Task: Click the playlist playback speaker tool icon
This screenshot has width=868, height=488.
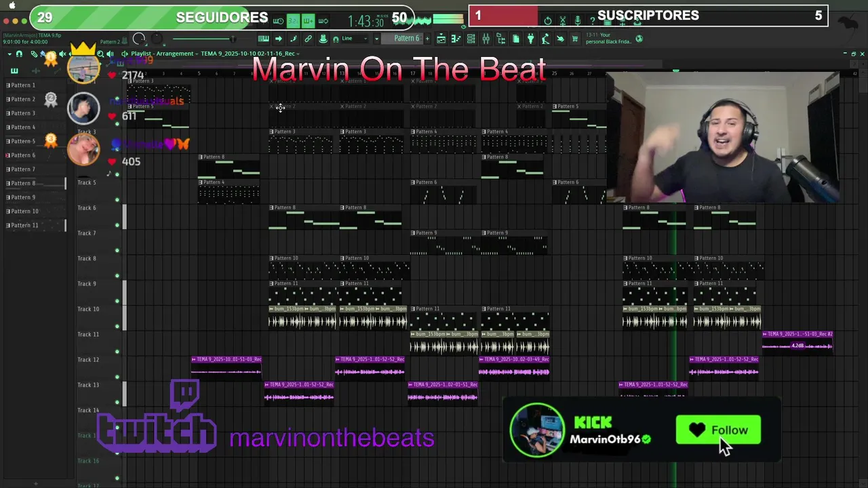Action: coord(110,54)
